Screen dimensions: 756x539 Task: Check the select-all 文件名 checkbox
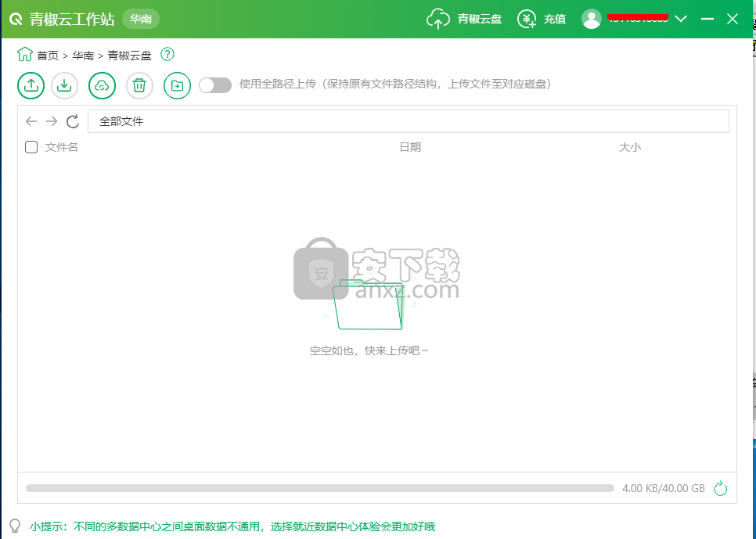(31, 147)
